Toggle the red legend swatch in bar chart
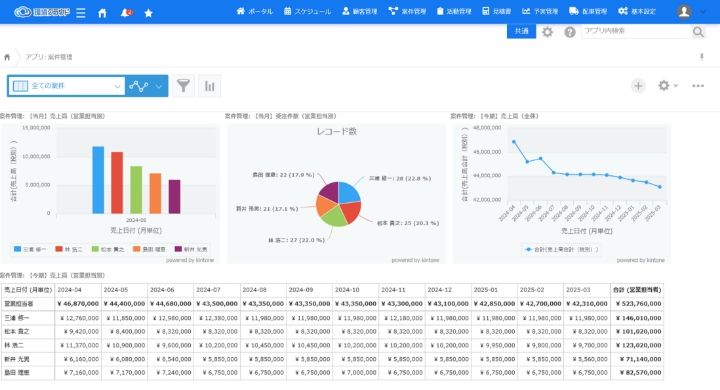 59,249
